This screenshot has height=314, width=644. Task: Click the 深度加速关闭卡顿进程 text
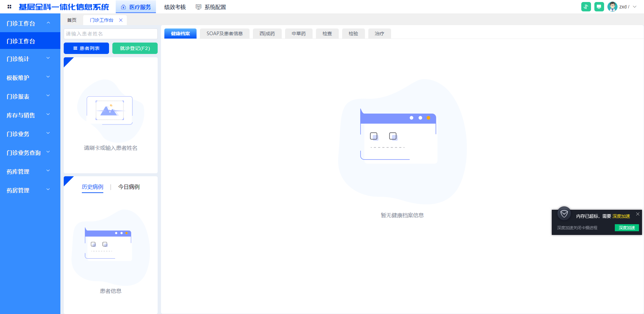click(577, 228)
